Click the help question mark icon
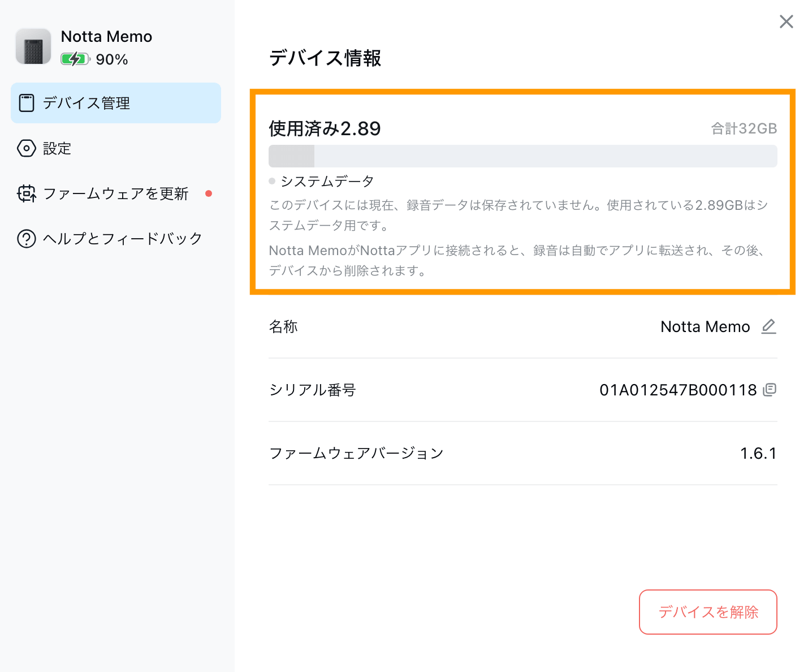 (x=27, y=239)
